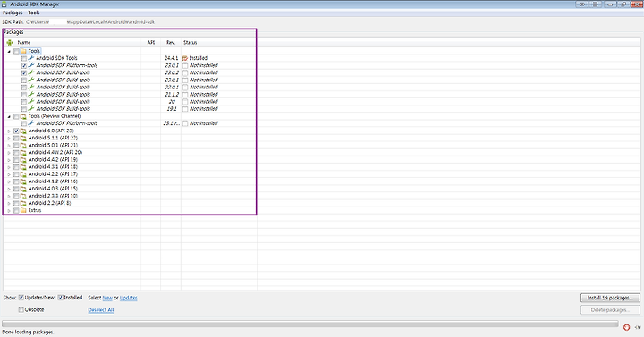Toggle the Updates/New show checkbox

point(21,298)
